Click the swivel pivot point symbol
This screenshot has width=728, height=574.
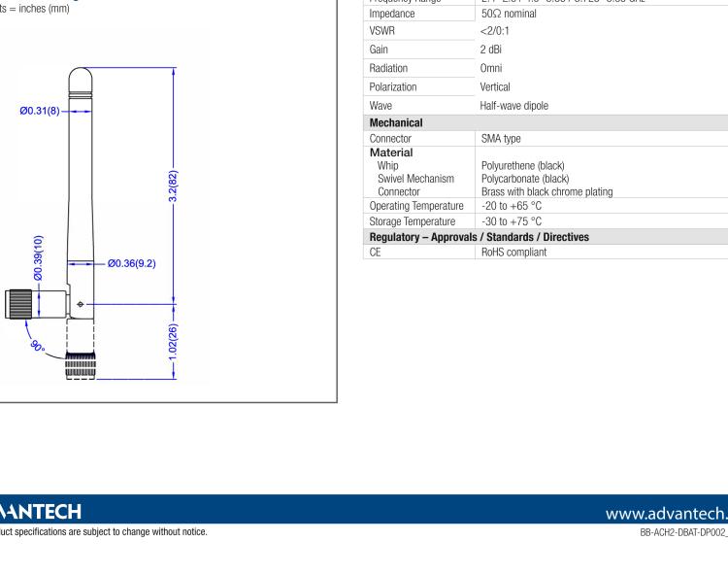[81, 305]
